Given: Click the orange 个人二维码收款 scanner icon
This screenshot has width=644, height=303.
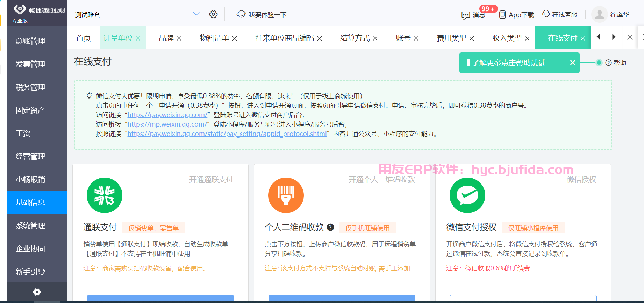Looking at the screenshot, I should click(286, 195).
